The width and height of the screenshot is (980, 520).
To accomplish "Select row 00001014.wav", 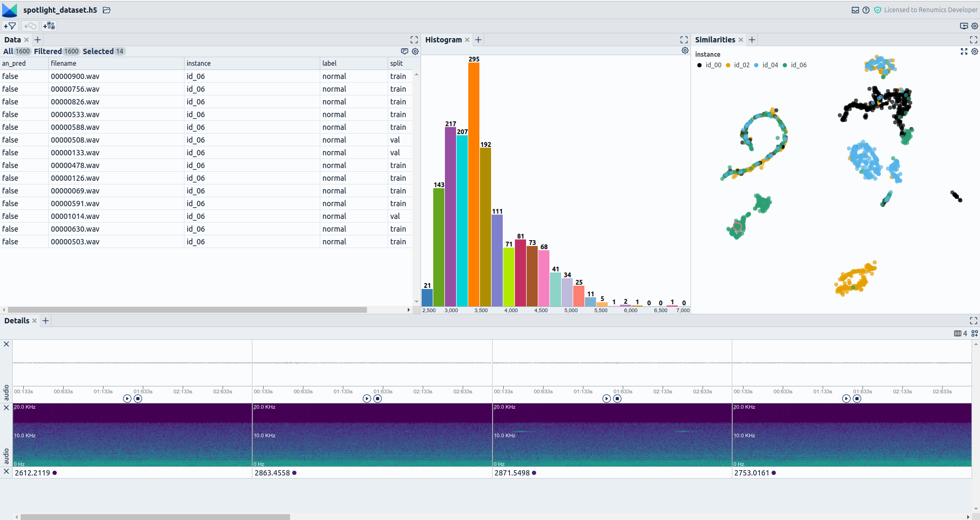I will coord(206,216).
